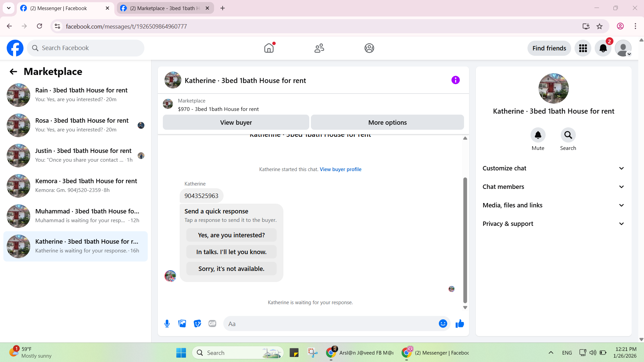The height and width of the screenshot is (362, 644).
Task: Open the weather widget on taskbar
Action: coord(30,353)
